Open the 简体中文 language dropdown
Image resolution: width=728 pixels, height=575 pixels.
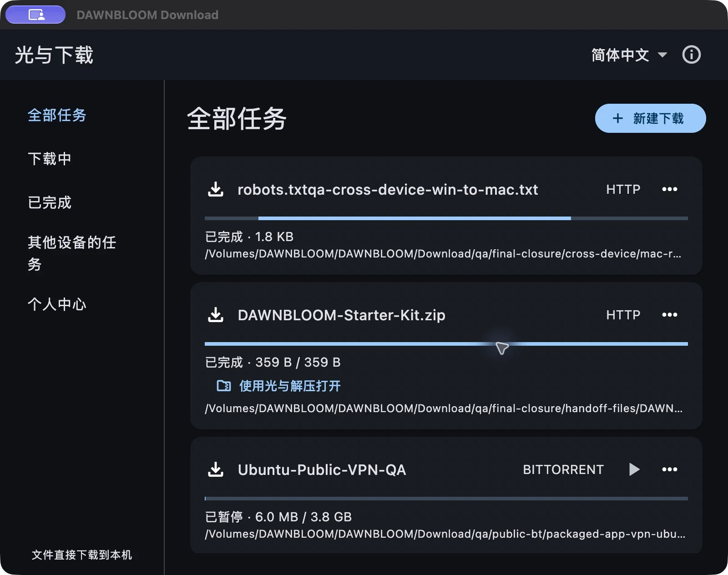[x=629, y=55]
